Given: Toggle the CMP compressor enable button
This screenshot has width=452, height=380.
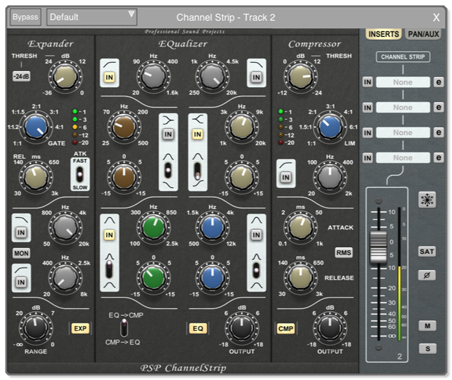Looking at the screenshot, I should [x=286, y=329].
